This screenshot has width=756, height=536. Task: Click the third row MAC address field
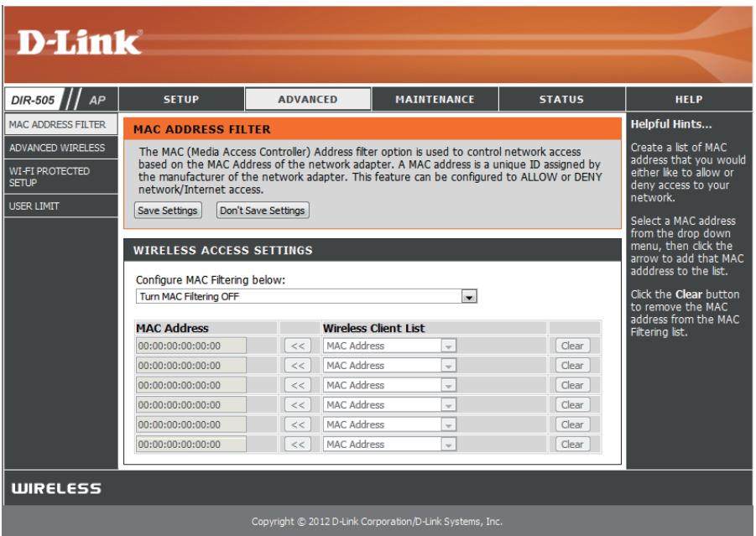tap(191, 385)
